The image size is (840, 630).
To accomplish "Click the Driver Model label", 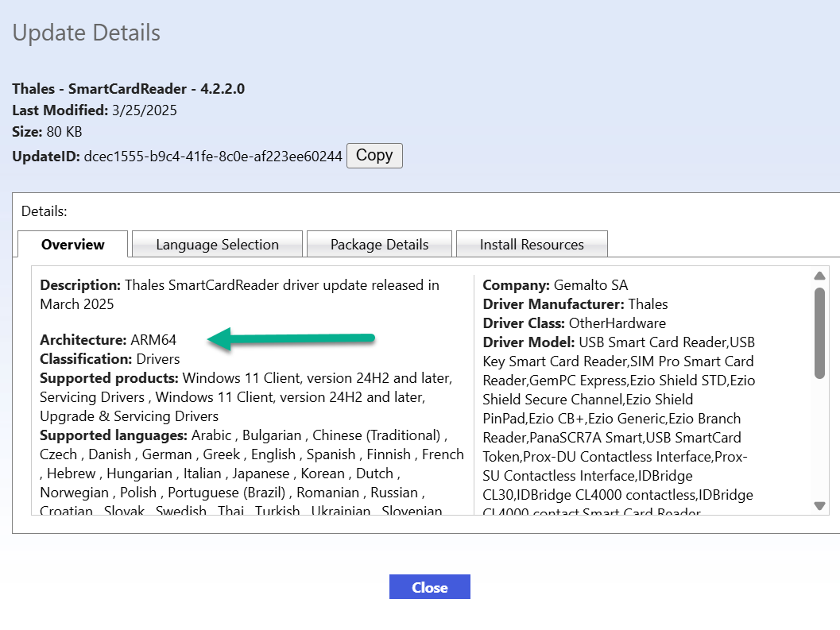I will point(528,342).
